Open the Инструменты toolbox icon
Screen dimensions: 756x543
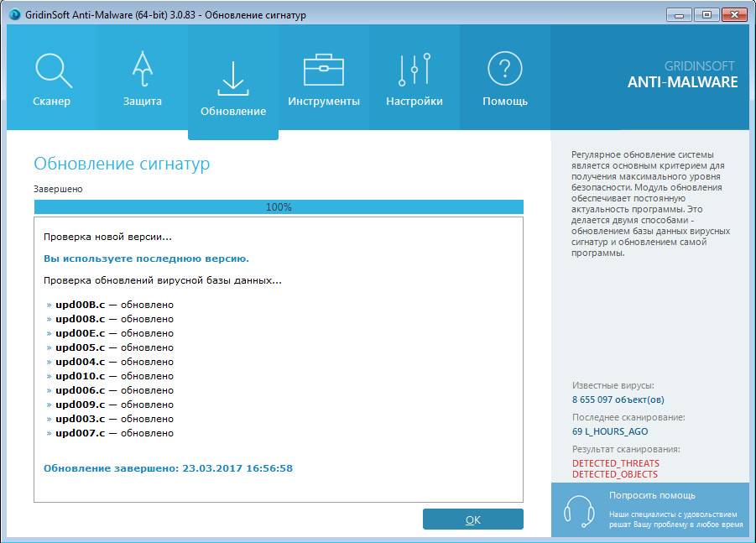click(x=324, y=70)
